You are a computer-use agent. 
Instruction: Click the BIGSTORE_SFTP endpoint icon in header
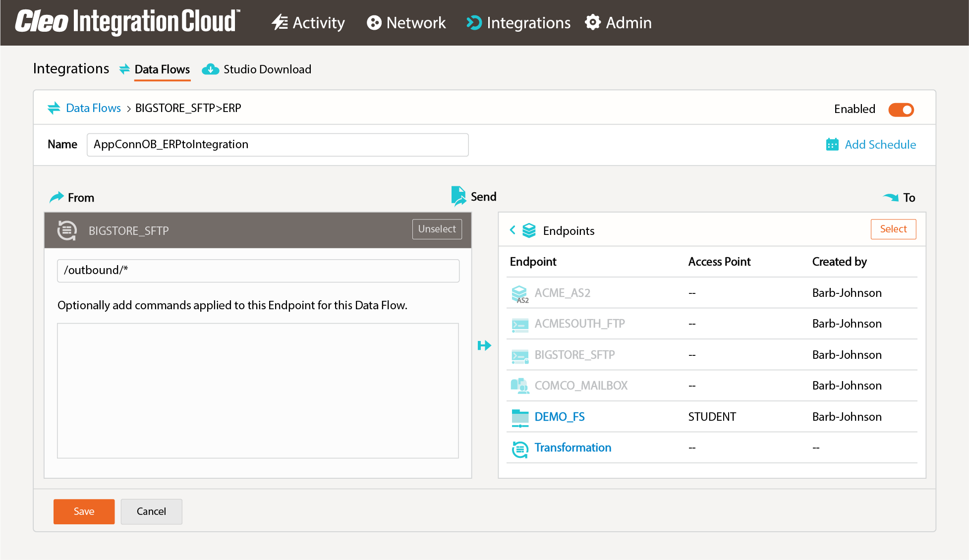tap(67, 230)
